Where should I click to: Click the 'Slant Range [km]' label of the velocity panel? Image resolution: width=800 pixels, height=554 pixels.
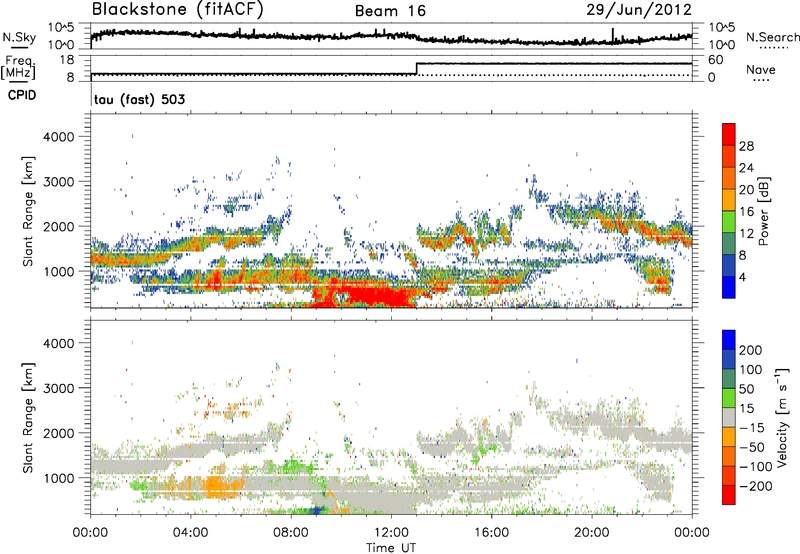pos(28,418)
